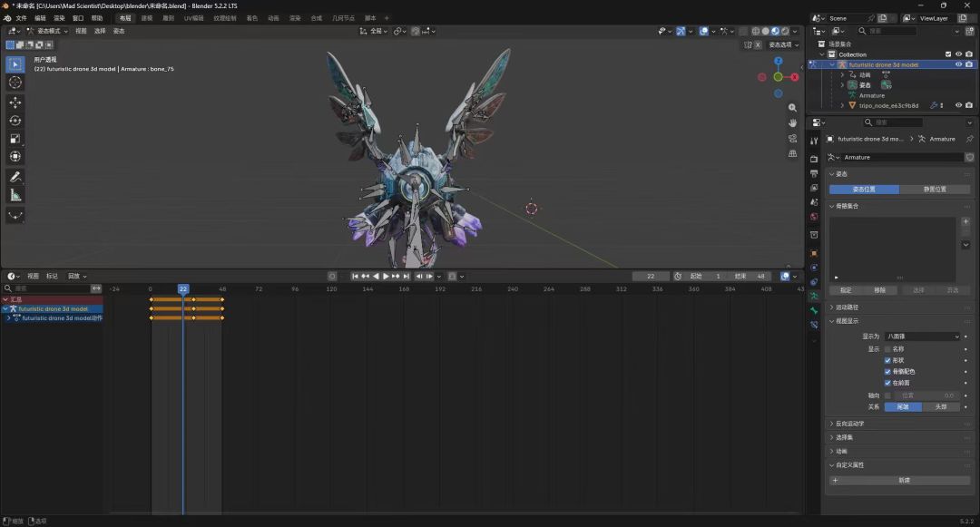980x527 pixels.
Task: Open the 显示为 (display as) dropdown
Action: [923, 337]
